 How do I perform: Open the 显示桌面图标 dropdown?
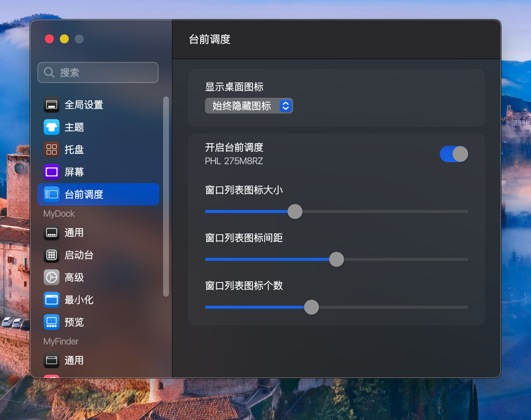pos(249,106)
